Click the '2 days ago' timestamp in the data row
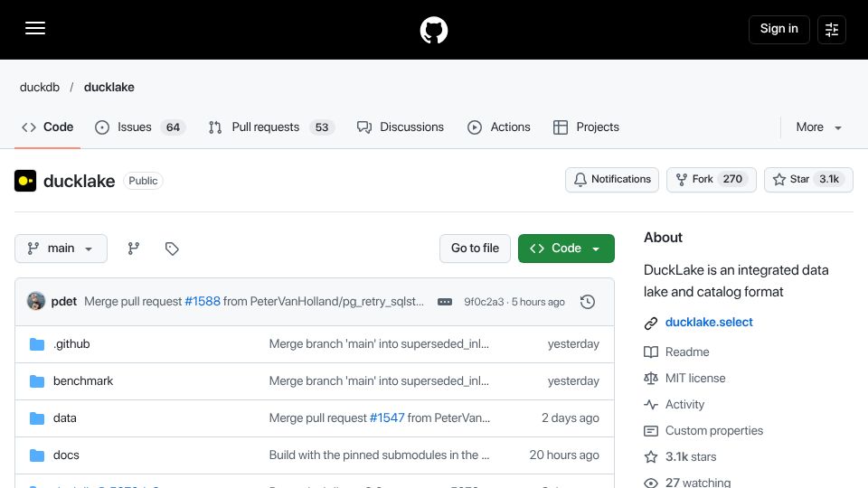This screenshot has height=488, width=868. tap(571, 418)
